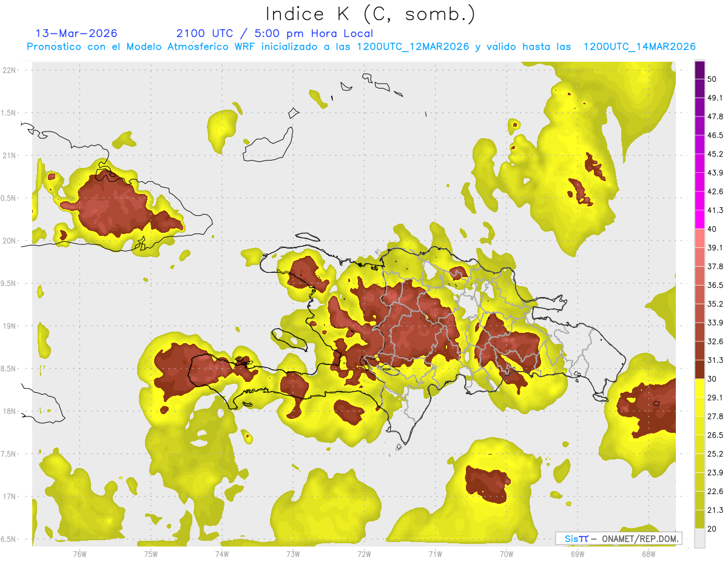Click the "20N" latitude axis label
Screen dimensions: 728x562
[9, 241]
